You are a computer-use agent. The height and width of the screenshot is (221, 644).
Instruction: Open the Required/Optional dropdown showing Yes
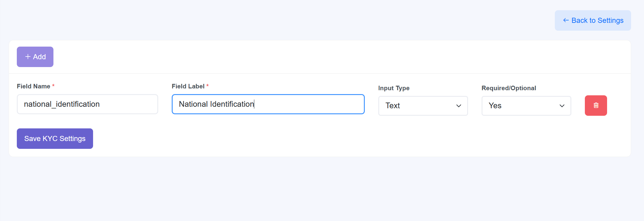tap(526, 106)
